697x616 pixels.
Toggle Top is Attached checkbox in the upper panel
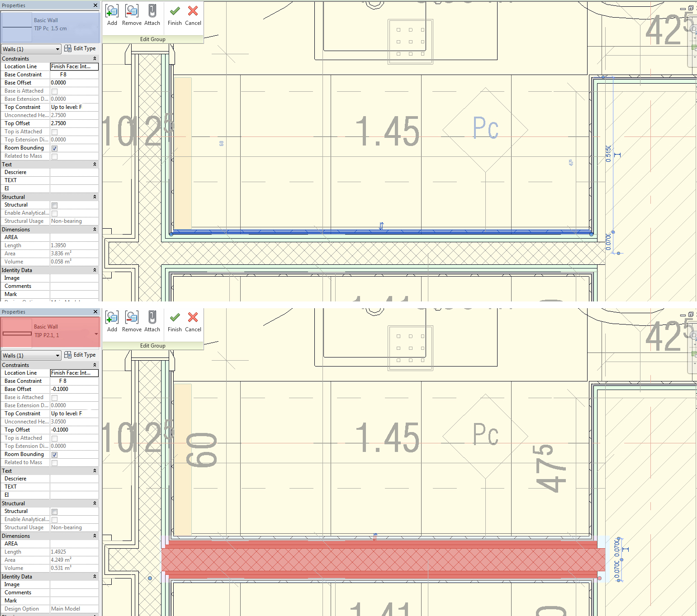coord(54,132)
